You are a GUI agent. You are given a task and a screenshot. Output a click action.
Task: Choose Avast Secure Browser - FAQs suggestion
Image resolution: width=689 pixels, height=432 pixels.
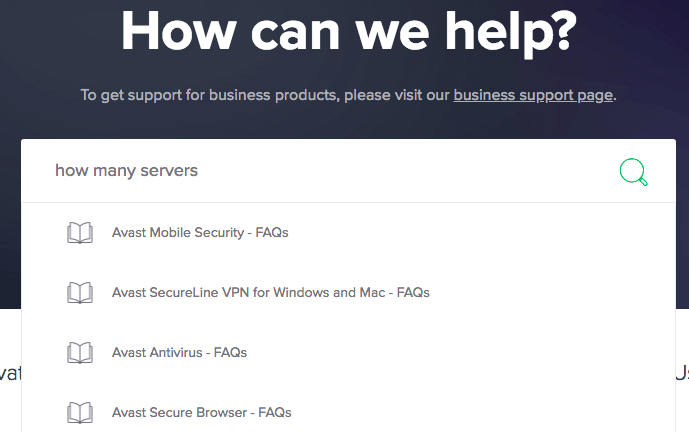pos(201,413)
